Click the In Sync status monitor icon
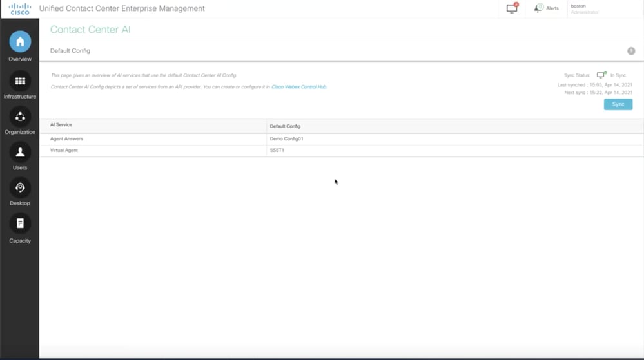 click(x=601, y=75)
